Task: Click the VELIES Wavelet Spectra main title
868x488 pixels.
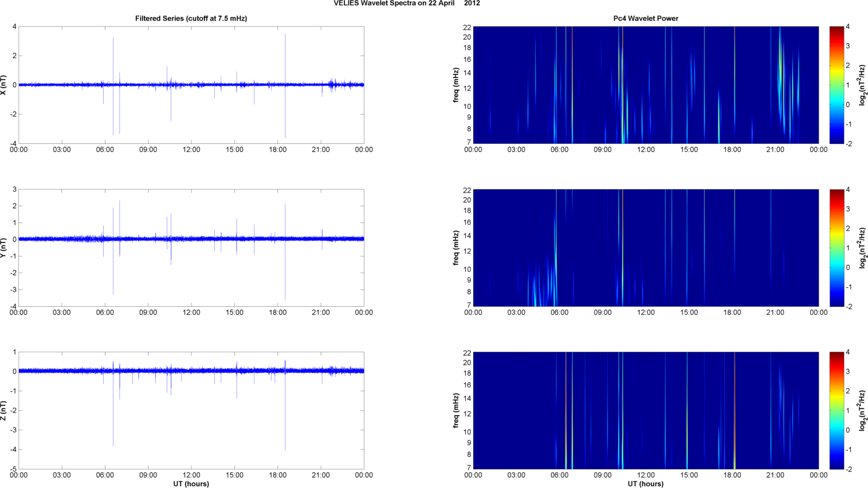Action: [x=407, y=3]
